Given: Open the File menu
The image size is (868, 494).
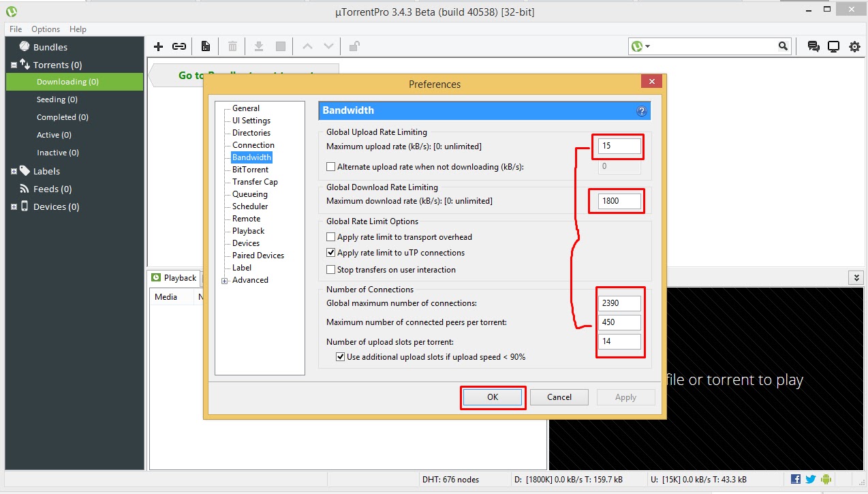Looking at the screenshot, I should (16, 29).
